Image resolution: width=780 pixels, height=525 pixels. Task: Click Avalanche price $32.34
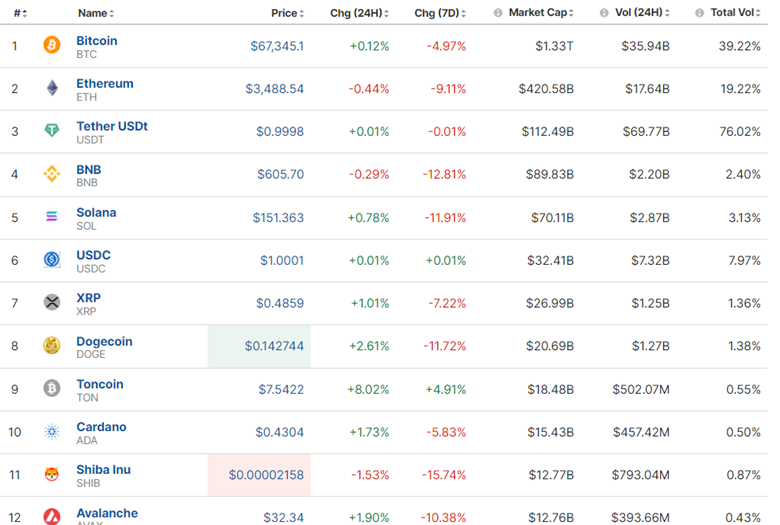[x=284, y=518]
